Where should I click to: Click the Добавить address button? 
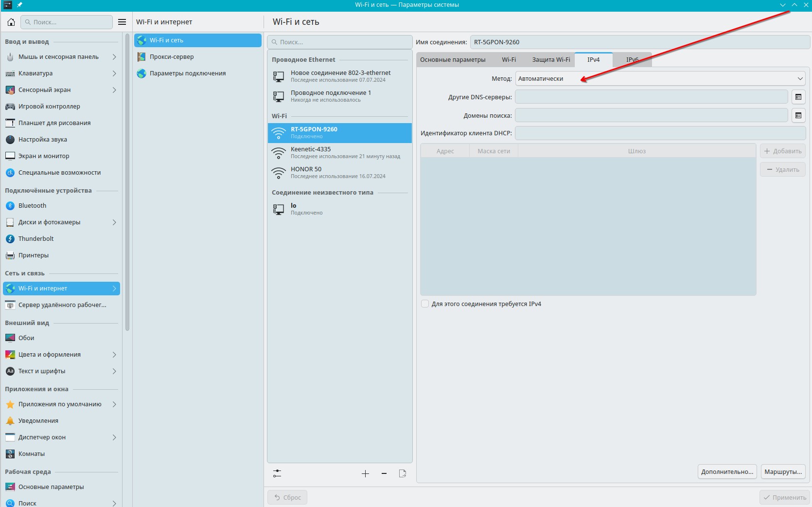(783, 151)
